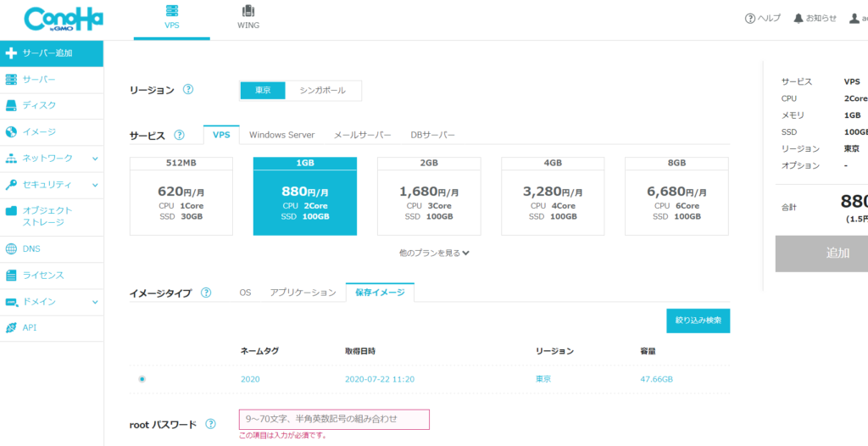
Task: Click the help icon beside root パスワード
Action: [210, 423]
